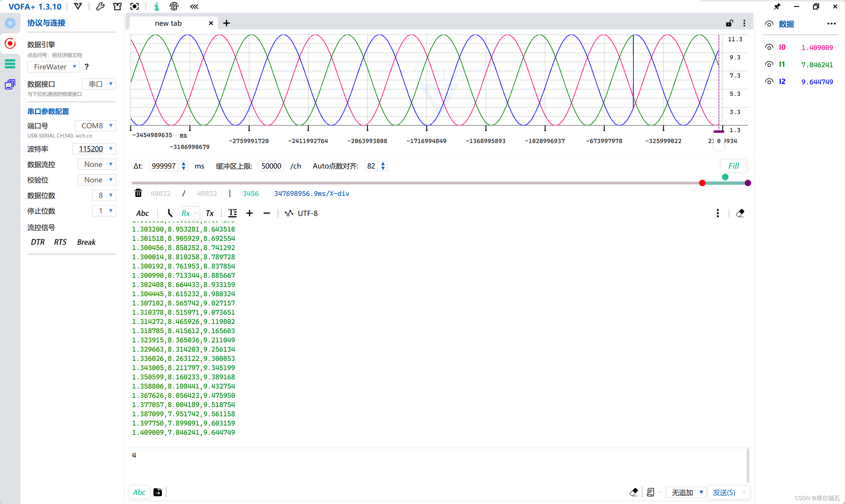
Task: Click the wrench settings icon in title bar
Action: point(100,7)
